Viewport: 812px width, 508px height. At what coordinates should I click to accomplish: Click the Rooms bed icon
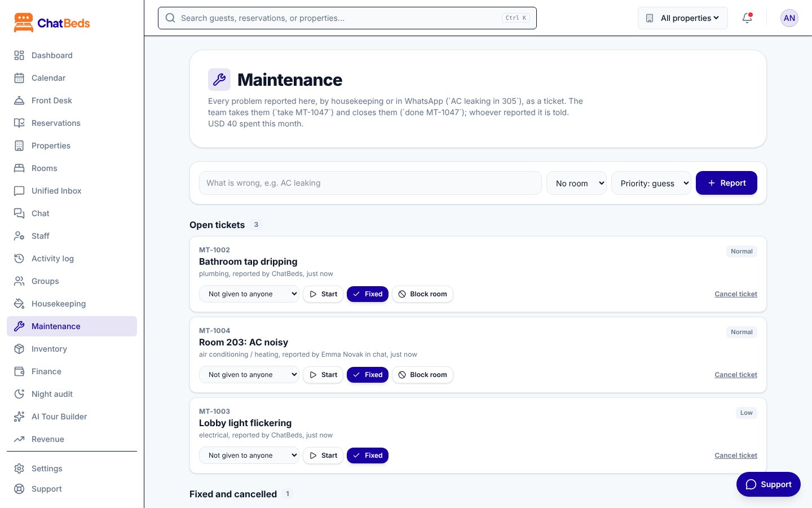click(19, 168)
